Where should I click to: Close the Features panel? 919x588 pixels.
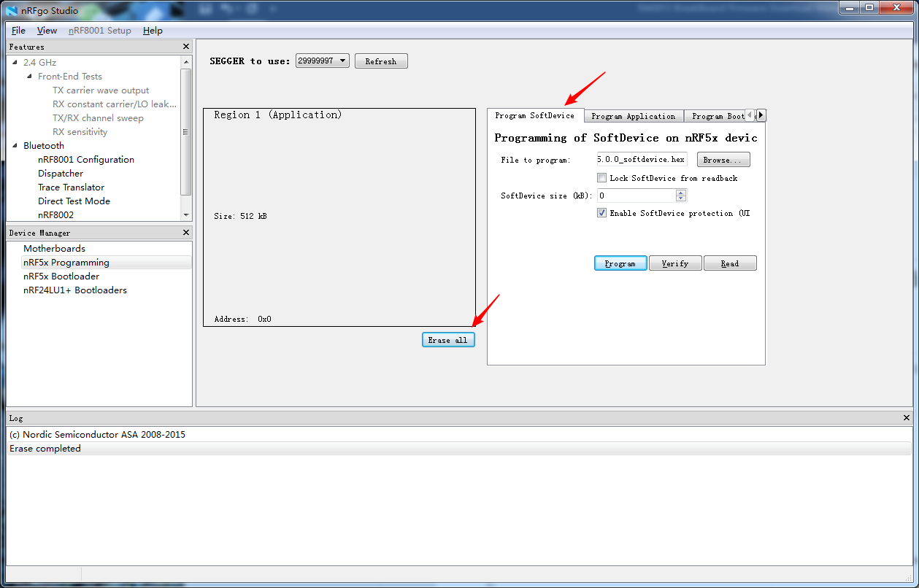pos(186,47)
